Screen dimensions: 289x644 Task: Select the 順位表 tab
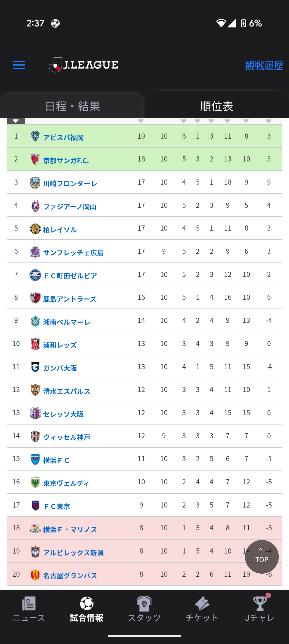point(217,106)
